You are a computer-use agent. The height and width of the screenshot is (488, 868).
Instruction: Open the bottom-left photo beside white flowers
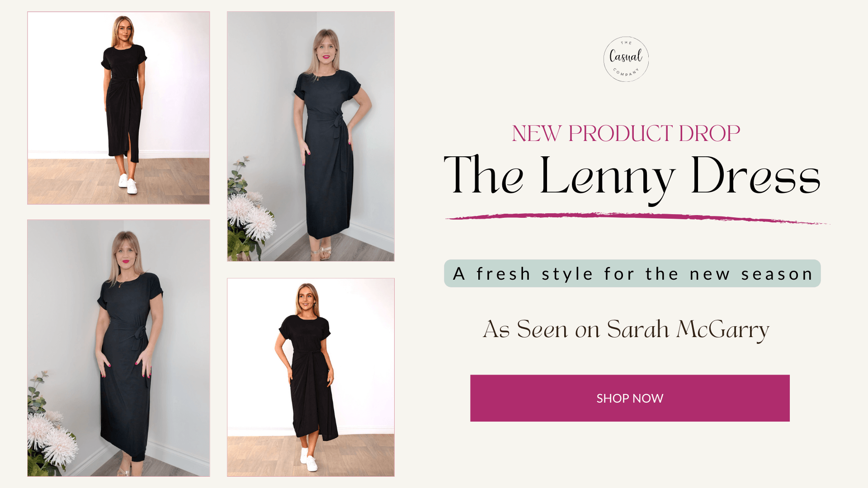pyautogui.click(x=118, y=348)
